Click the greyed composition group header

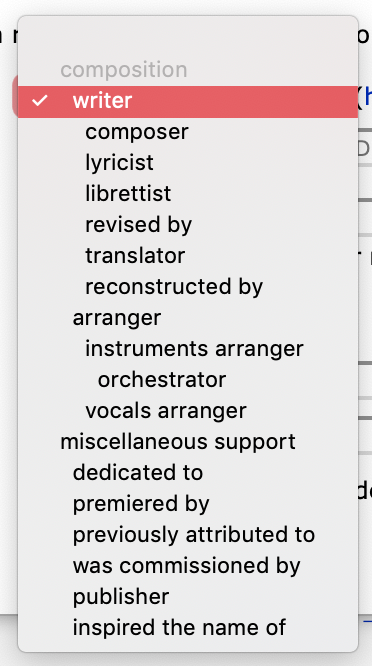pos(124,70)
